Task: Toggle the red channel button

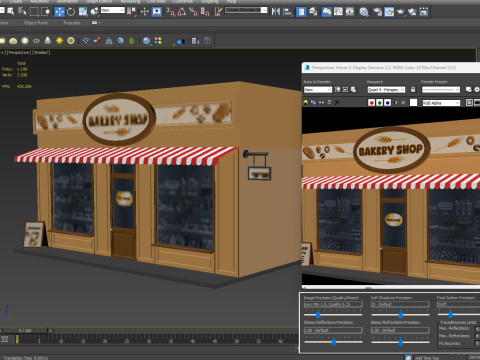Action: [x=371, y=103]
